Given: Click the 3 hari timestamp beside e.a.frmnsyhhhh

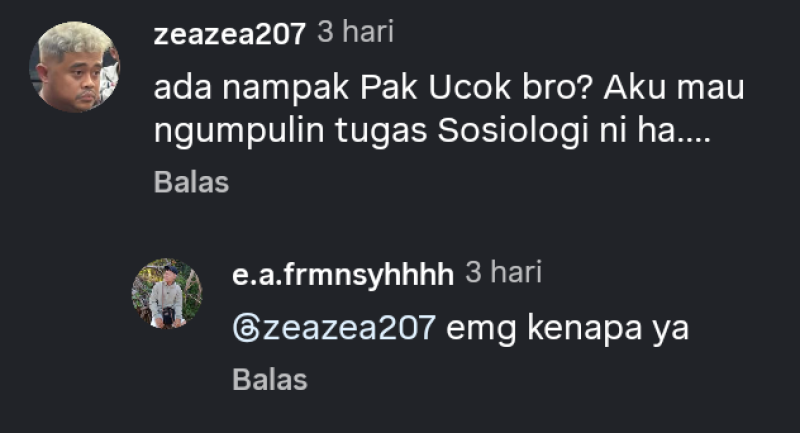Looking at the screenshot, I should [504, 272].
